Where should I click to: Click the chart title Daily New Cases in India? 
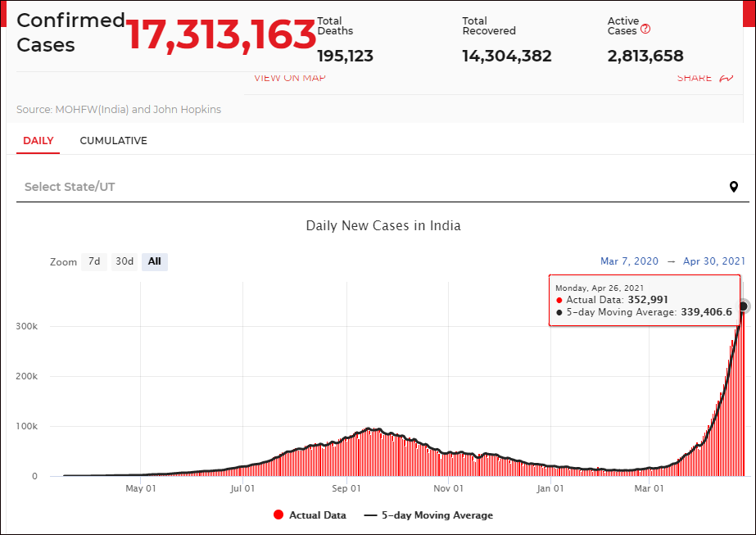point(383,226)
